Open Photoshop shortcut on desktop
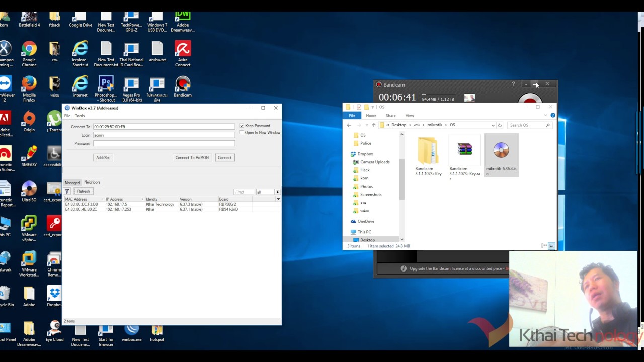This screenshot has width=644, height=362. (106, 89)
